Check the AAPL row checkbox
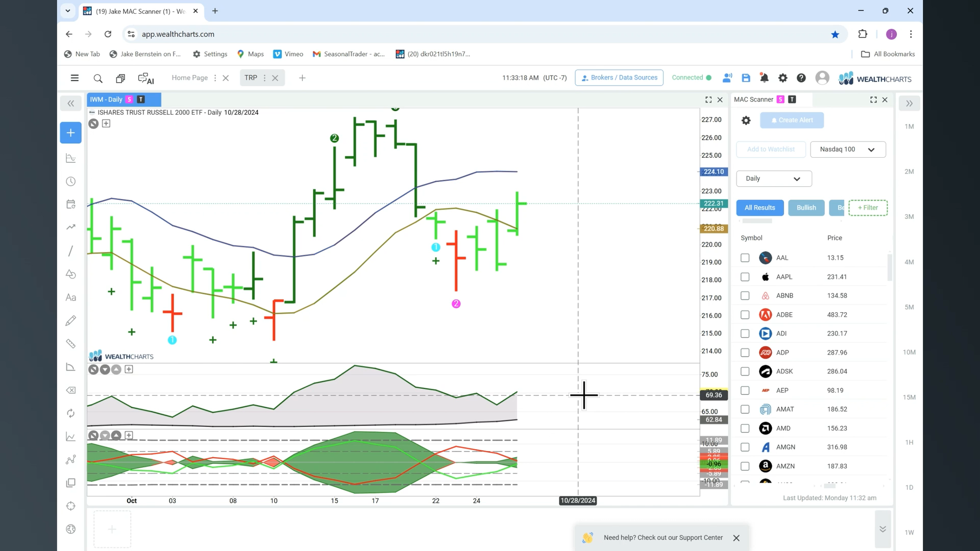Viewport: 980px width, 551px height. tap(745, 277)
